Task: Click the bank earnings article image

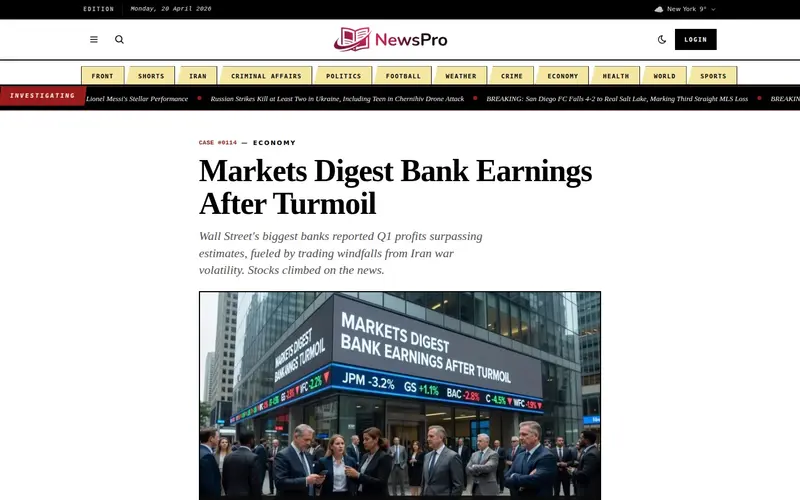Action: pyautogui.click(x=400, y=395)
